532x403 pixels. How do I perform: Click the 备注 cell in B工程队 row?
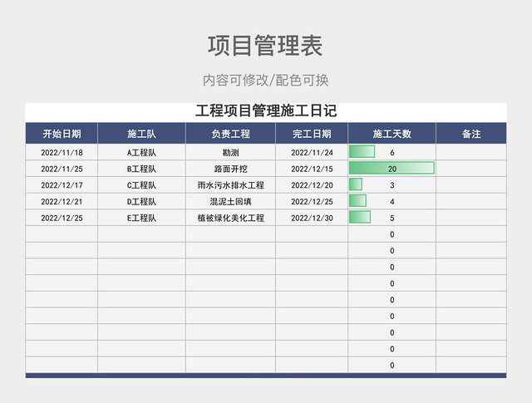(x=471, y=169)
